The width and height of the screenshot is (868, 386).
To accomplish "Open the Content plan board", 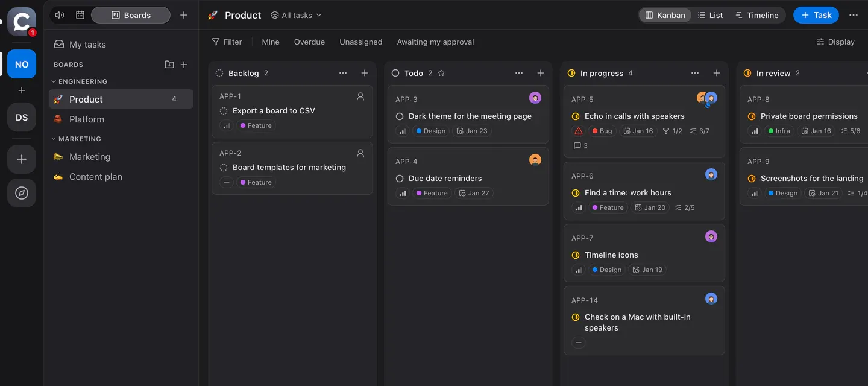I will [x=121, y=177].
